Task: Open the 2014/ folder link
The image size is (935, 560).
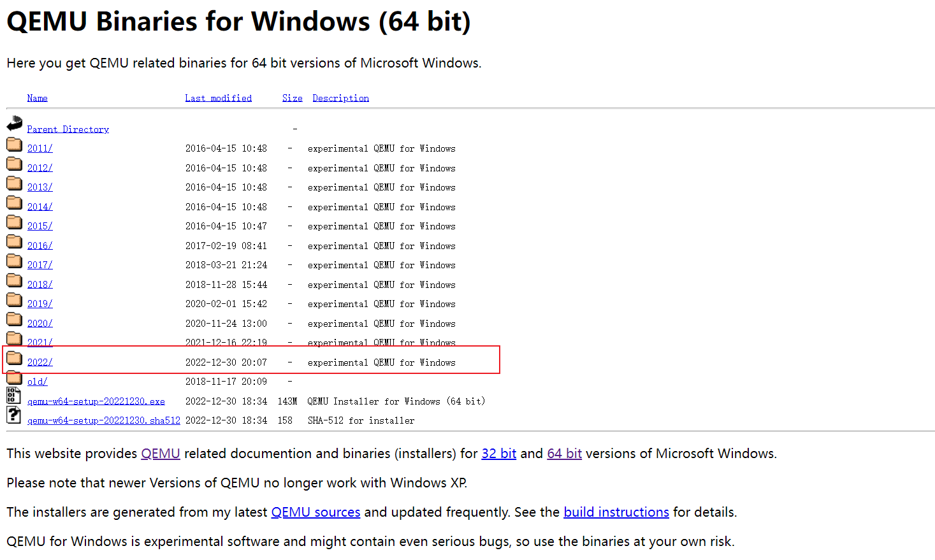Action: click(40, 207)
